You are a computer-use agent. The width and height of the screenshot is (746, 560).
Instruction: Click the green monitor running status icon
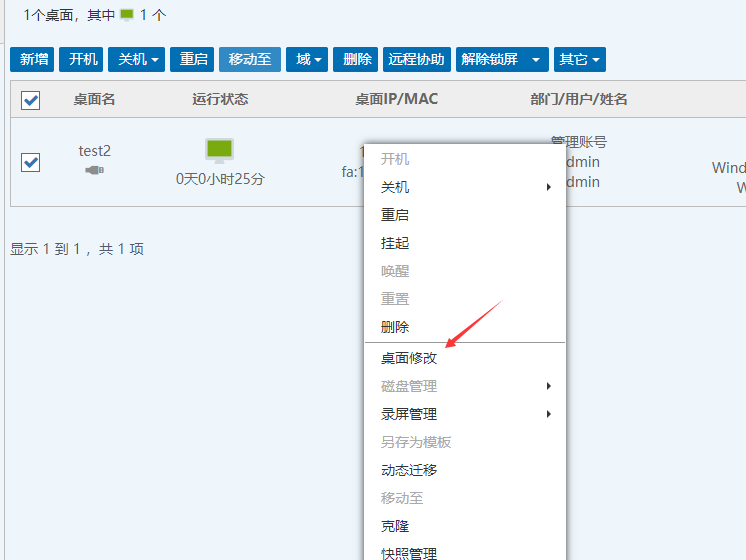pyautogui.click(x=219, y=151)
